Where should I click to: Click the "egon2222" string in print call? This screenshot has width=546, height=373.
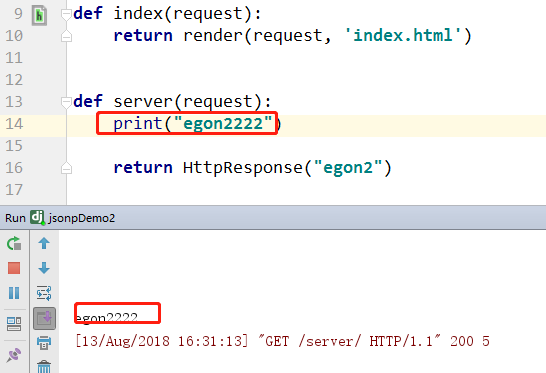(223, 124)
